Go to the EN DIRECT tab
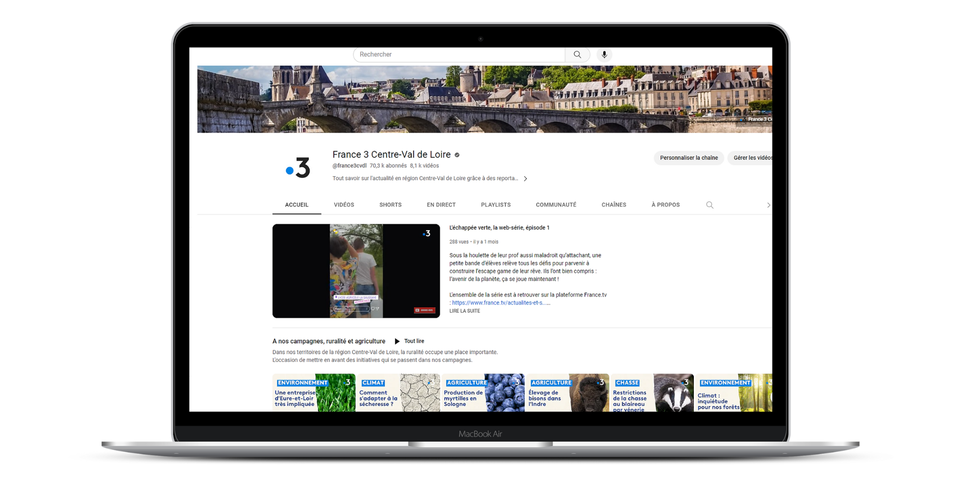This screenshot has height=496, width=980. [x=441, y=205]
